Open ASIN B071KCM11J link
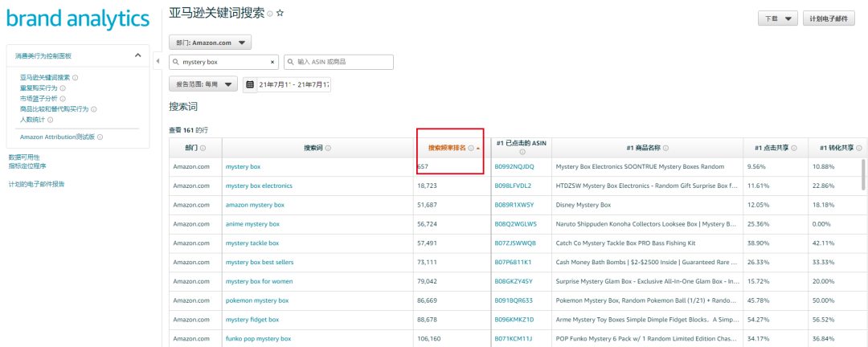 513,339
